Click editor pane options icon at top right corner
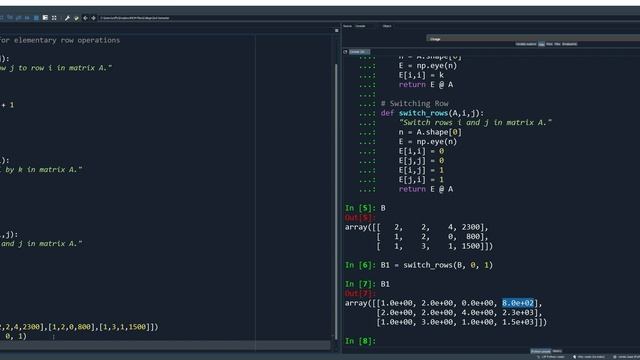The image size is (640, 360). (x=337, y=31)
